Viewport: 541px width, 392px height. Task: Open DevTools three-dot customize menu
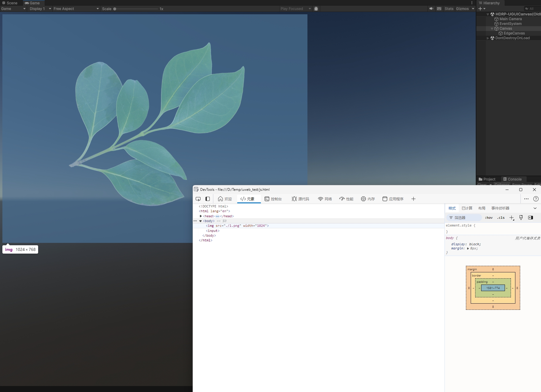pyautogui.click(x=526, y=199)
